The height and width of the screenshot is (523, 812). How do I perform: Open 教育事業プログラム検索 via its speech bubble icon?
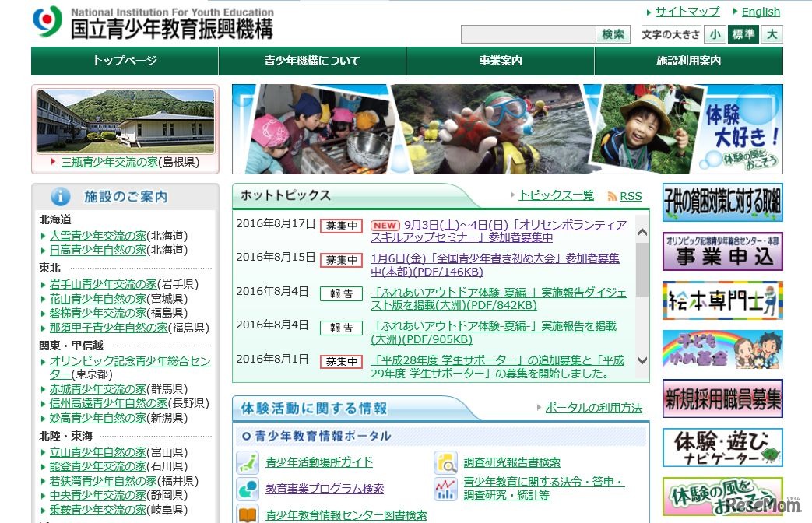(247, 489)
